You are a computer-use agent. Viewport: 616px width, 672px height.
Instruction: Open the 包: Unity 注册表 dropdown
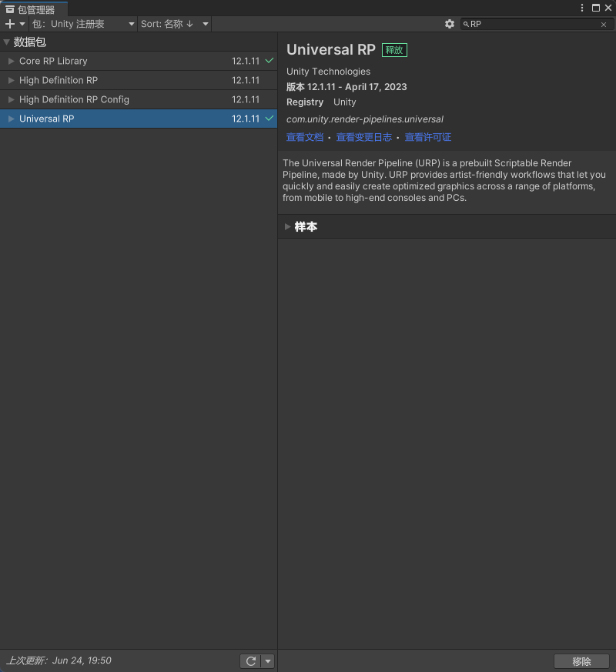(84, 24)
